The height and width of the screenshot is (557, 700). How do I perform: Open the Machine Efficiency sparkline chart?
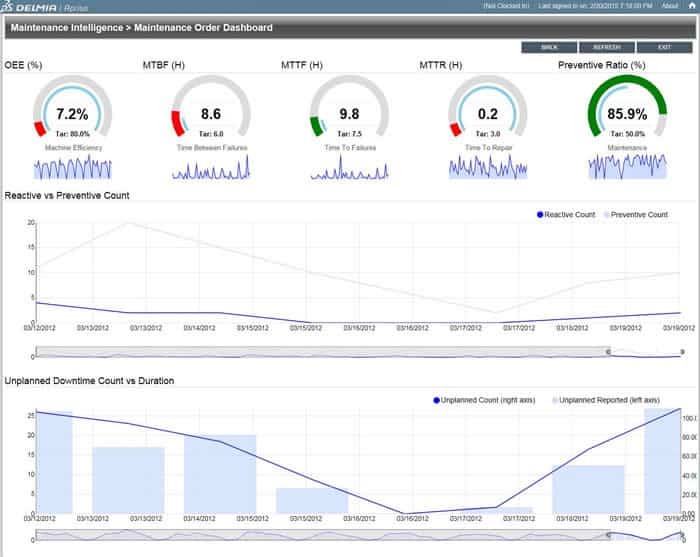[x=73, y=168]
